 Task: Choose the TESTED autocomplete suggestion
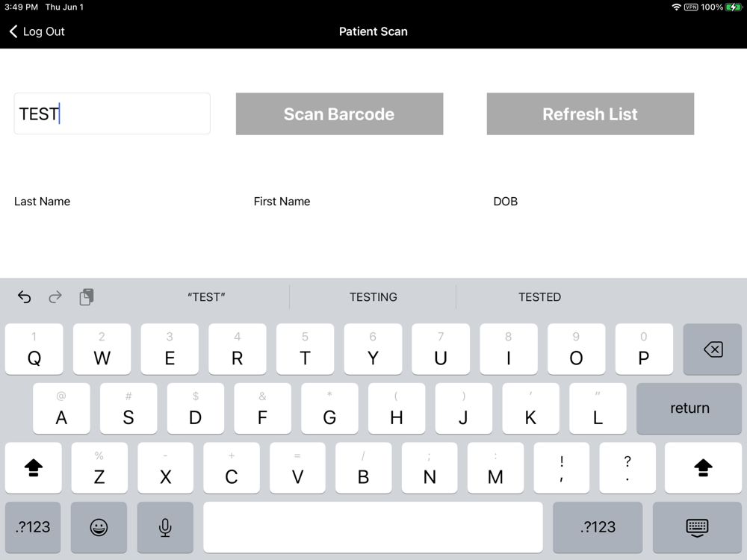(539, 297)
